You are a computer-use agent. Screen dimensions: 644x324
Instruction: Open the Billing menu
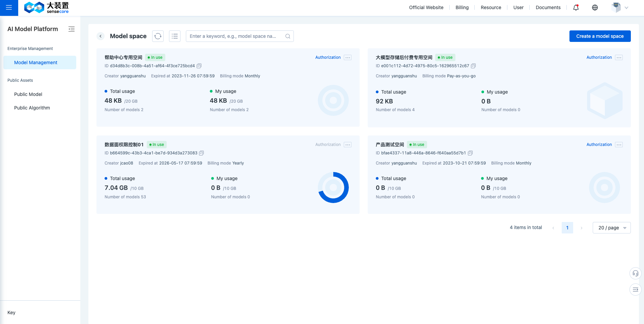click(462, 7)
